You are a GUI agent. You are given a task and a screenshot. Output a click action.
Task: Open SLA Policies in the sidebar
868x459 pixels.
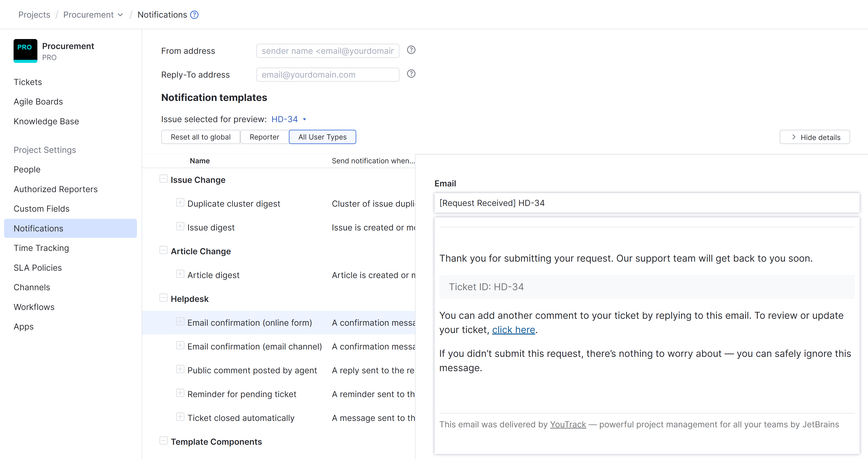click(x=38, y=268)
